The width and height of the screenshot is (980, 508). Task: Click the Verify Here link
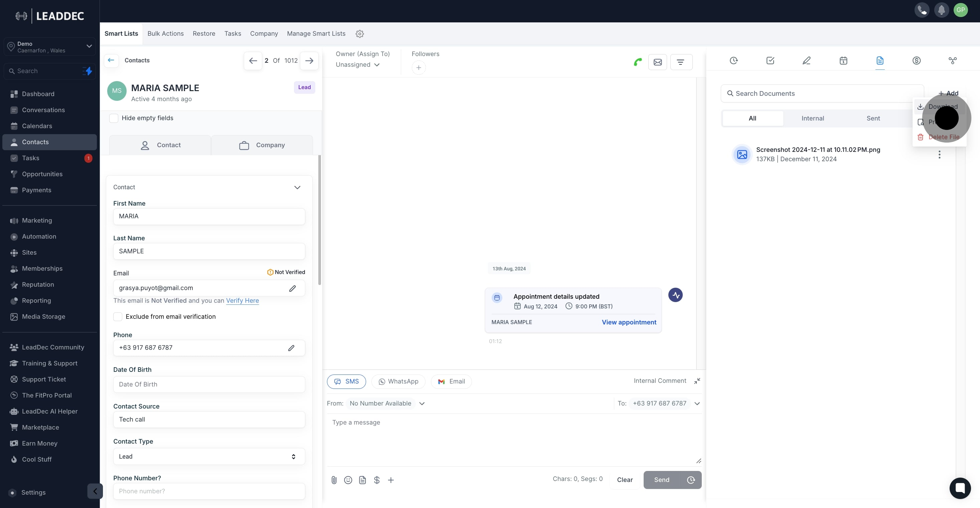click(x=242, y=300)
